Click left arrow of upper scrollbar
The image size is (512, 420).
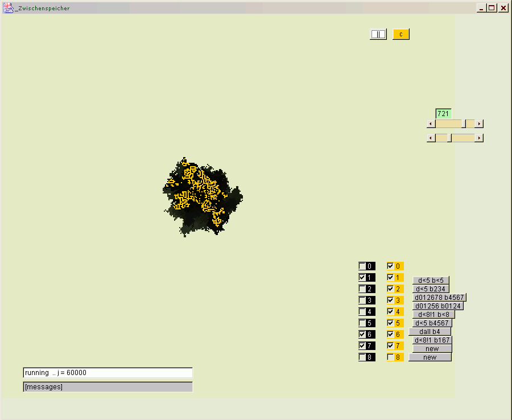pyautogui.click(x=431, y=123)
